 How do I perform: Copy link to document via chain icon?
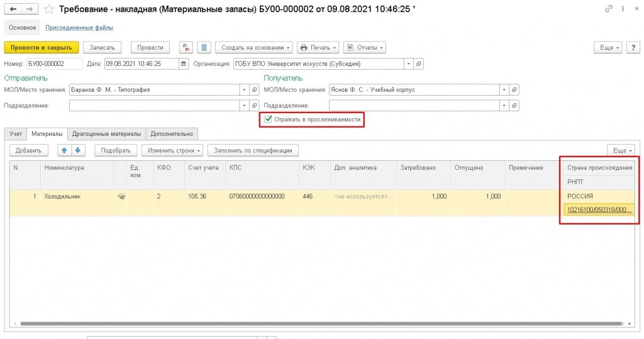tap(608, 9)
